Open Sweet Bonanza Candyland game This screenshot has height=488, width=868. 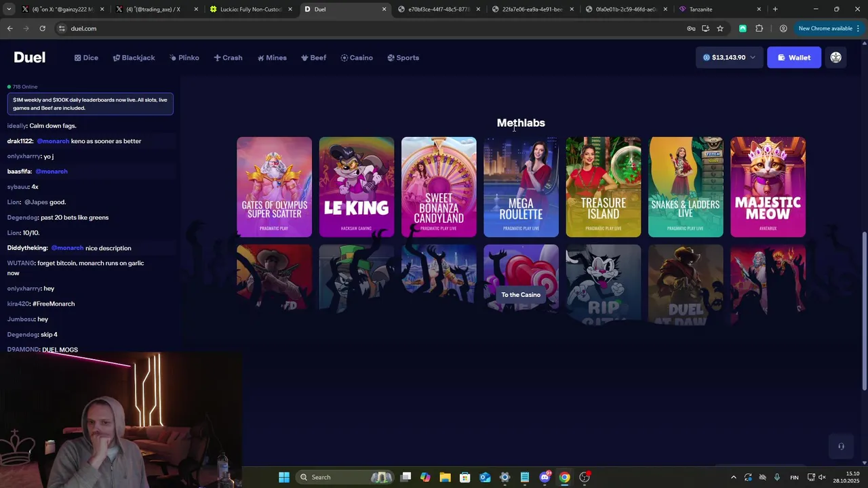pos(439,187)
